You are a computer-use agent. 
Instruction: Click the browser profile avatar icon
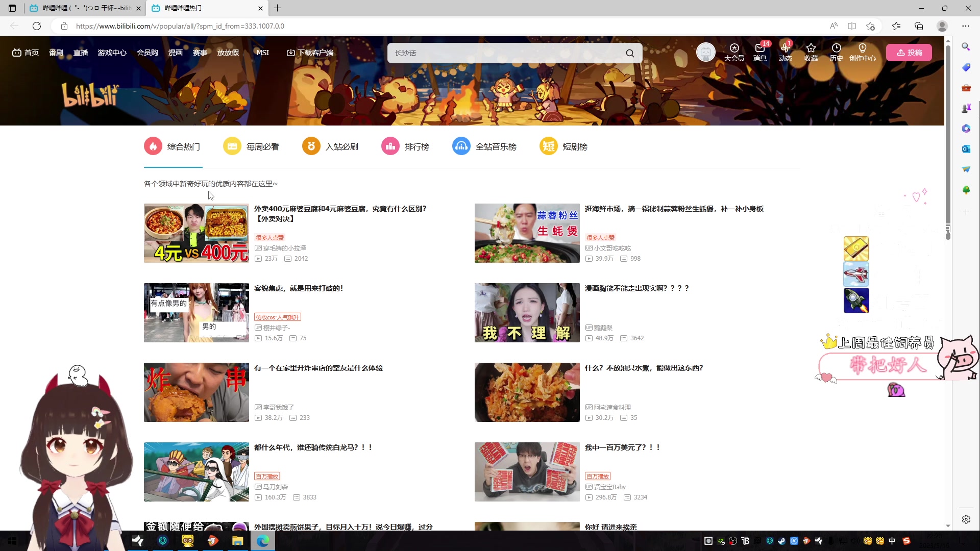pyautogui.click(x=942, y=26)
